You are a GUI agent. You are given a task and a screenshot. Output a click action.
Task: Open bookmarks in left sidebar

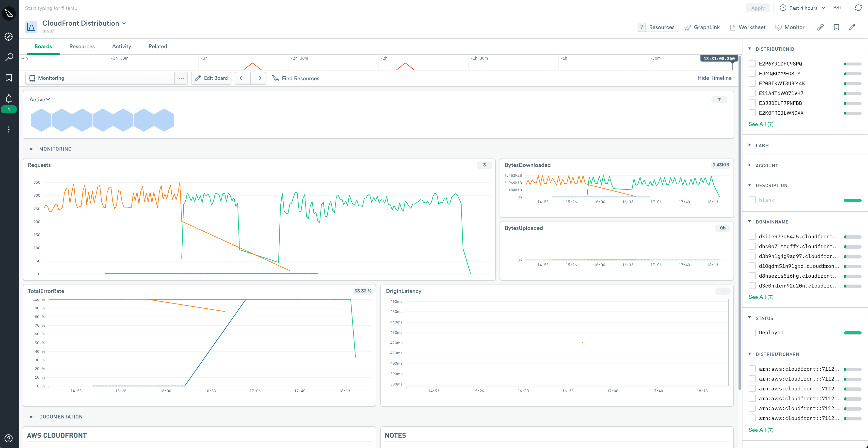(x=9, y=78)
